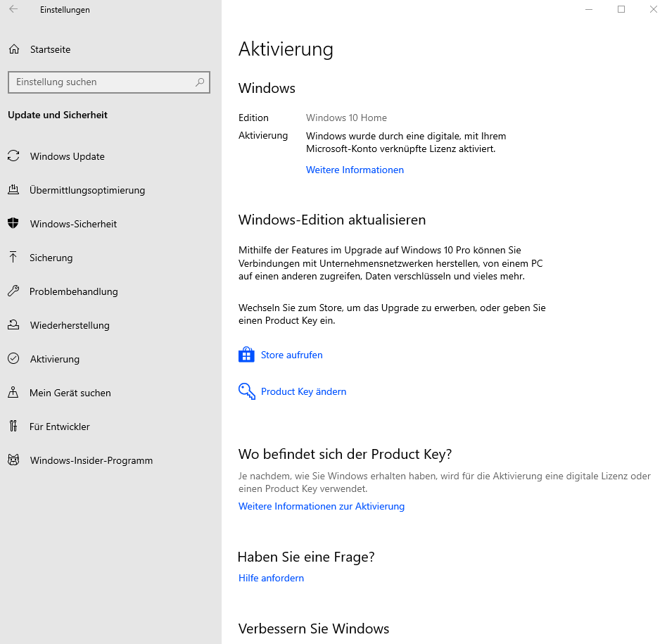This screenshot has width=667, height=644.
Task: Open Für Entwickler settings
Action: click(x=110, y=427)
